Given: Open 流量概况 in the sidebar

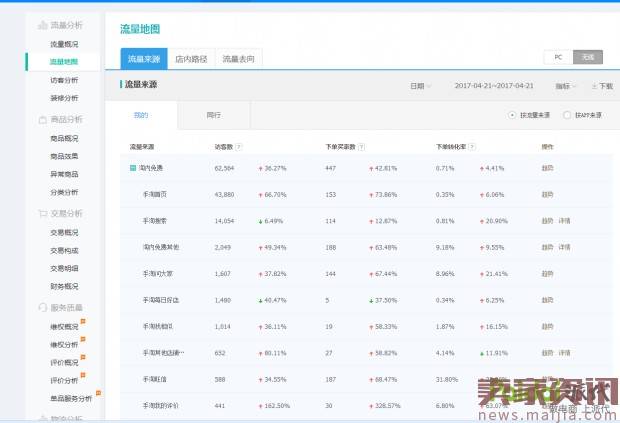Looking at the screenshot, I should (64, 44).
